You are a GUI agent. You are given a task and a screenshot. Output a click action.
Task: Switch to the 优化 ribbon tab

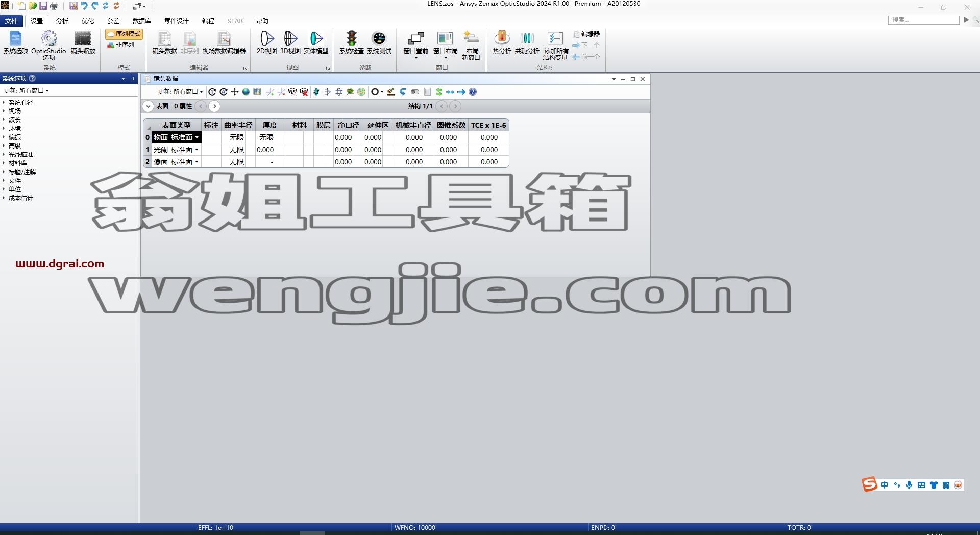pyautogui.click(x=88, y=21)
